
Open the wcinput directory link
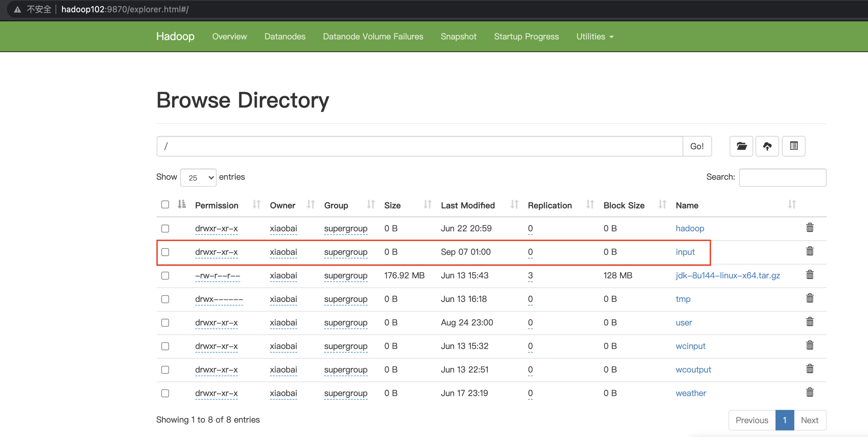(x=690, y=346)
